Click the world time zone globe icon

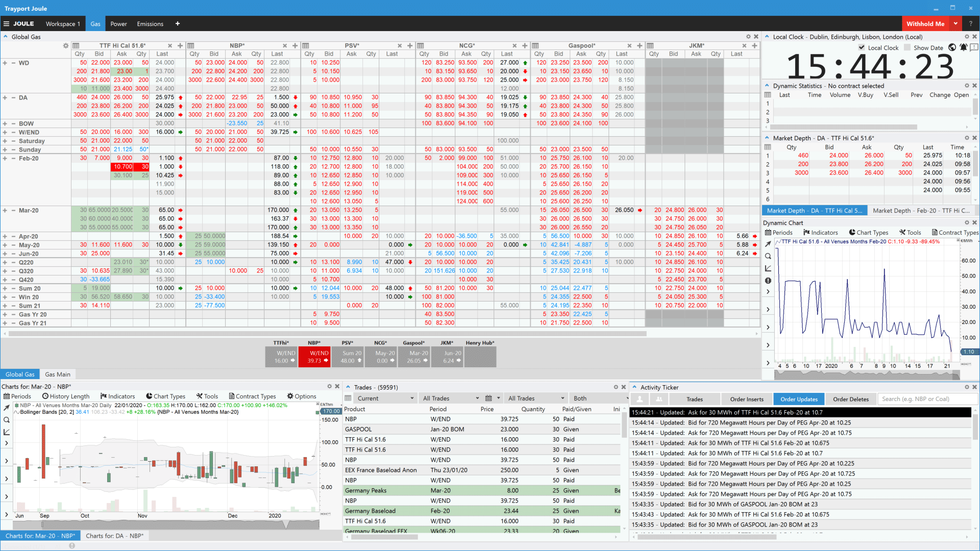click(952, 47)
